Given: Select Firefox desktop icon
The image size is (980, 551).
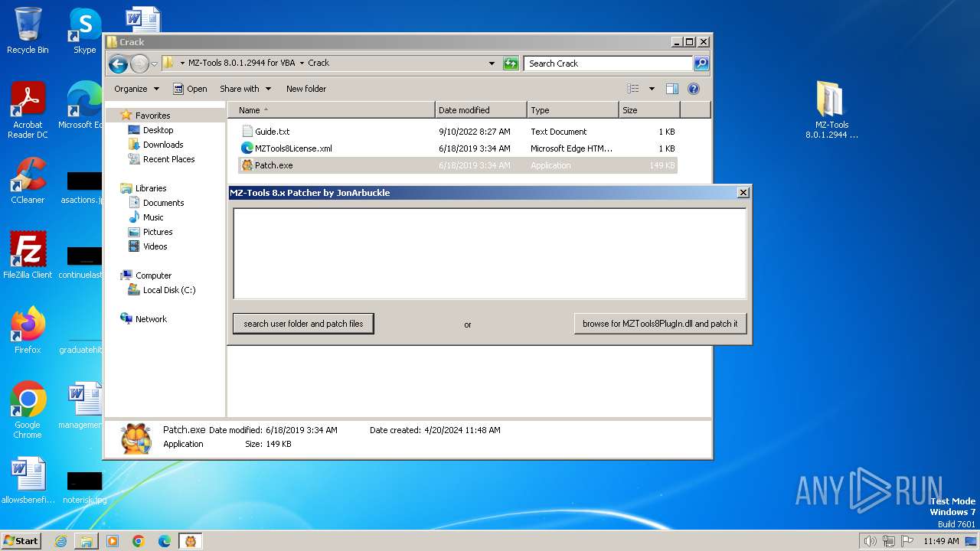Looking at the screenshot, I should pyautogui.click(x=28, y=330).
